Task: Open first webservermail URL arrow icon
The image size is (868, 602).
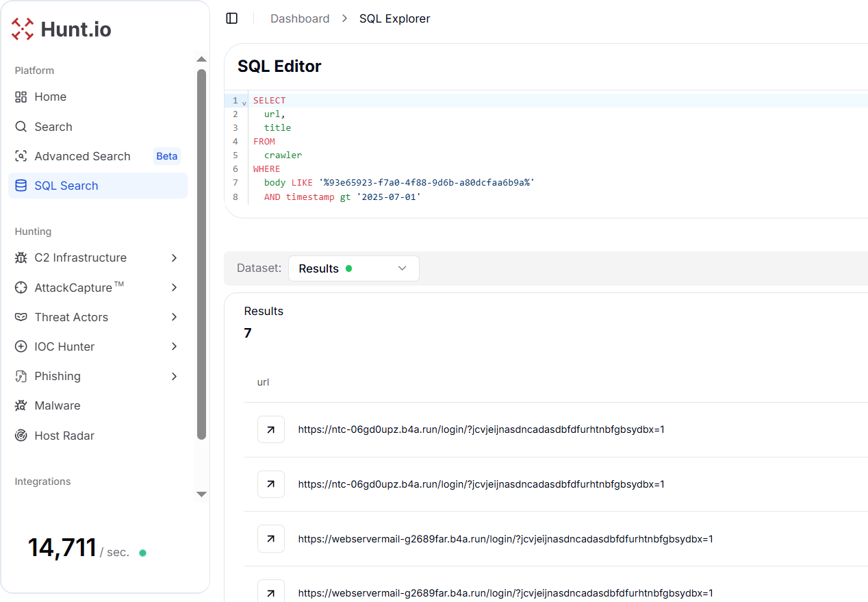Action: (x=271, y=539)
